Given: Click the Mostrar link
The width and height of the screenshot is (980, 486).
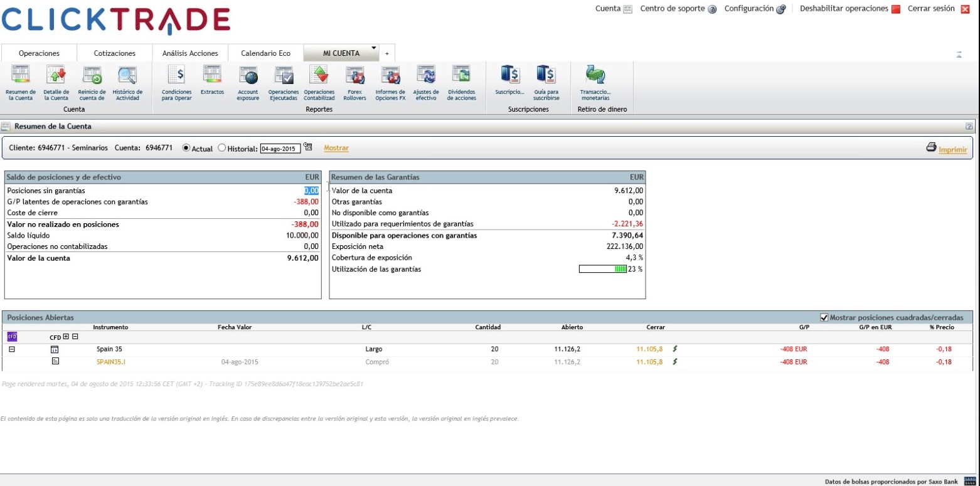Looking at the screenshot, I should pyautogui.click(x=336, y=148).
